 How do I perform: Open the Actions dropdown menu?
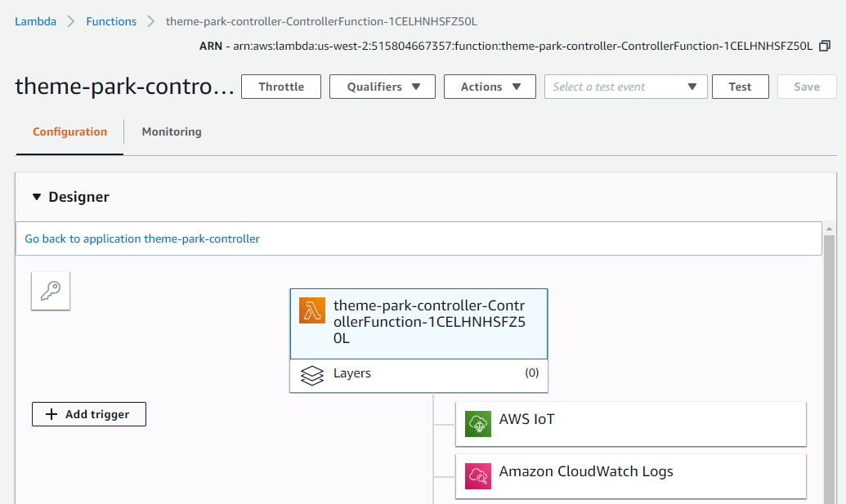[x=490, y=87]
